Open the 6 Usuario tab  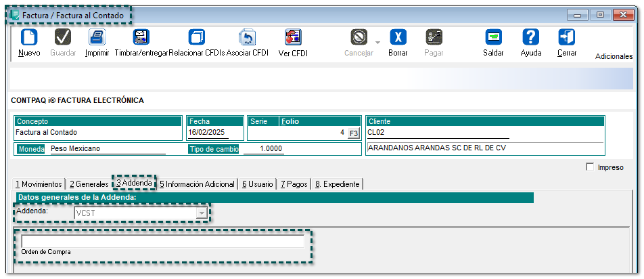[258, 184]
